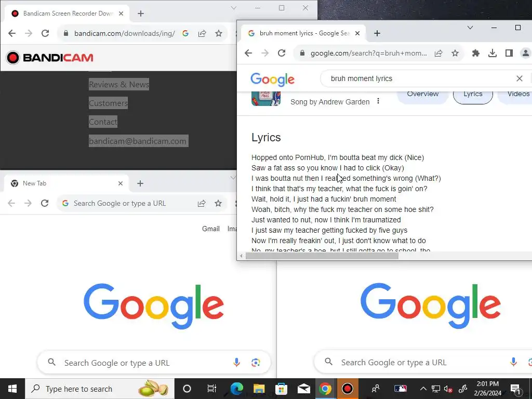
Task: Open the Gmail link
Action: pyautogui.click(x=211, y=229)
